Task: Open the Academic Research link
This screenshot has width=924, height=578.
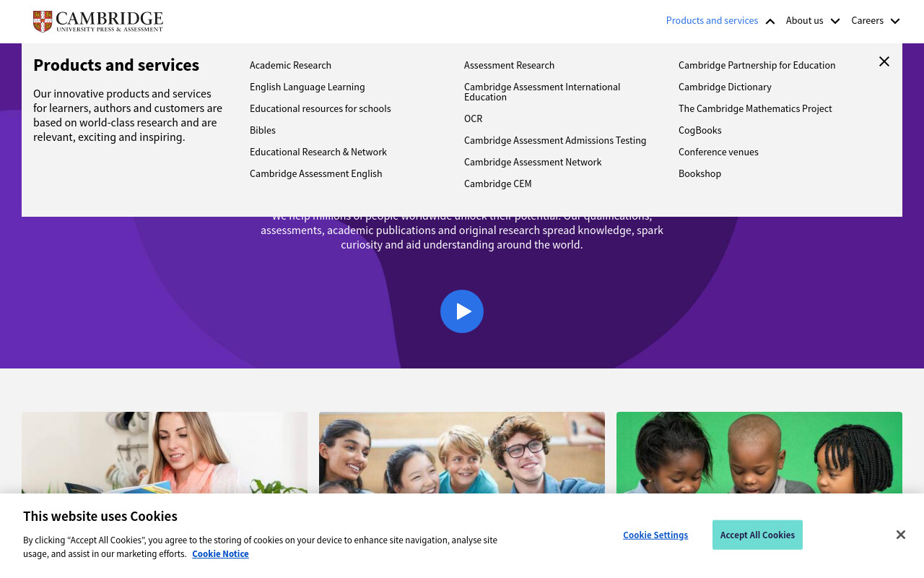Action: [290, 65]
